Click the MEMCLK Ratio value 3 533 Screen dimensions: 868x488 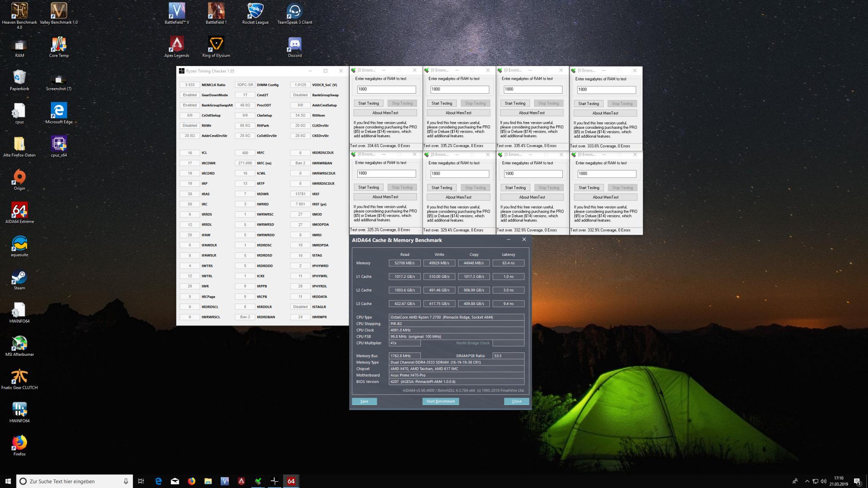[190, 85]
